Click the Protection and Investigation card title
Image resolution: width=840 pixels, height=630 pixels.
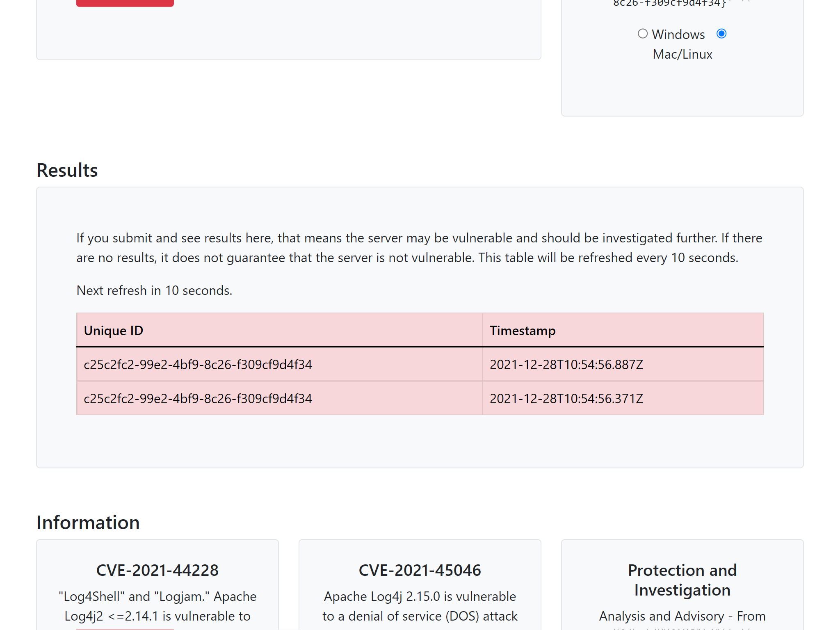coord(682,580)
